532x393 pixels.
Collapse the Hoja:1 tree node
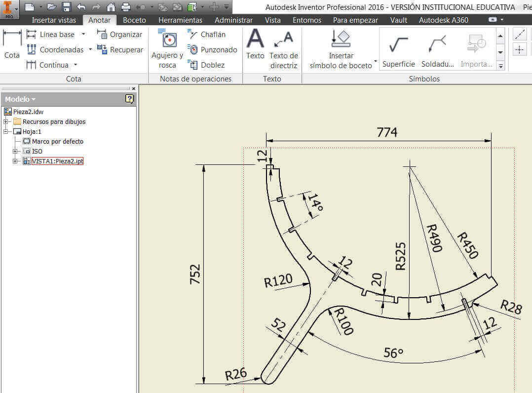[6, 131]
